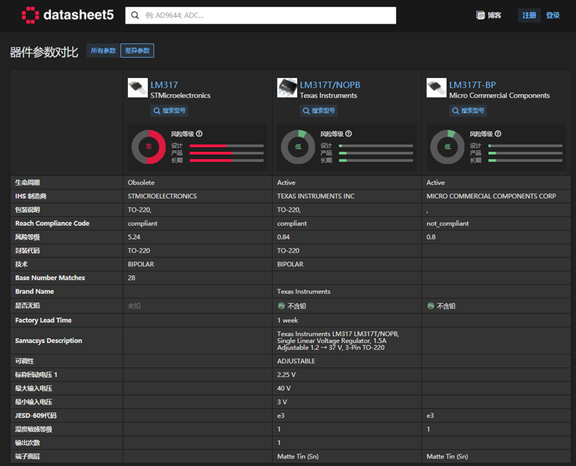The height and width of the screenshot is (466, 576).
Task: Select 'BIPOLAR' in LM317T/NOPB column
Action: (x=290, y=264)
